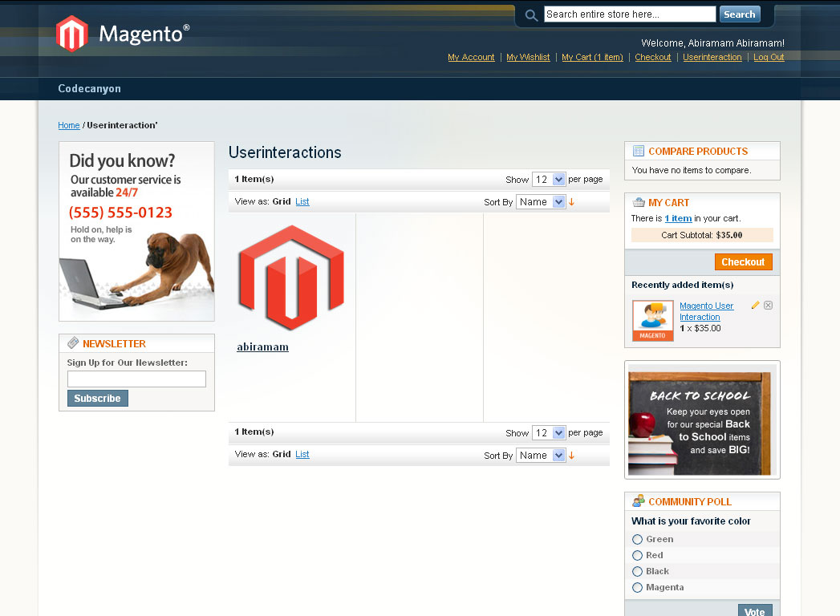This screenshot has height=616, width=840.
Task: Click the Magento logo in the header
Action: pos(123,33)
